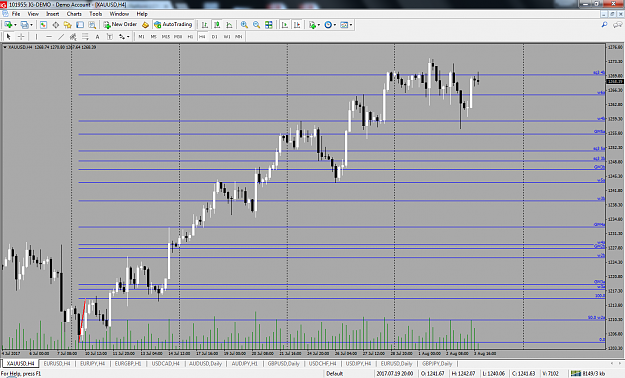Toggle the Terminal panel icon
The width and height of the screenshot is (625, 378).
(80, 25)
